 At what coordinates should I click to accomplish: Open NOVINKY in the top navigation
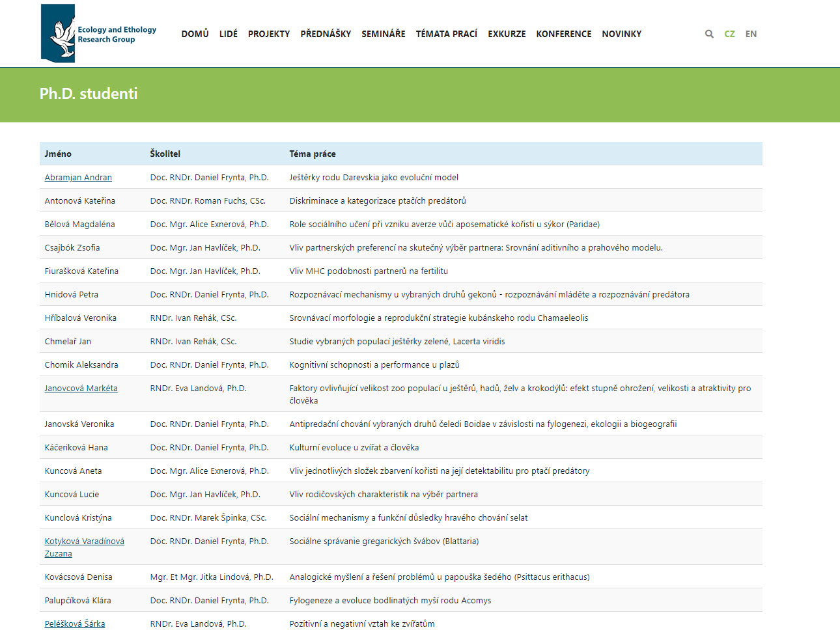coord(621,34)
